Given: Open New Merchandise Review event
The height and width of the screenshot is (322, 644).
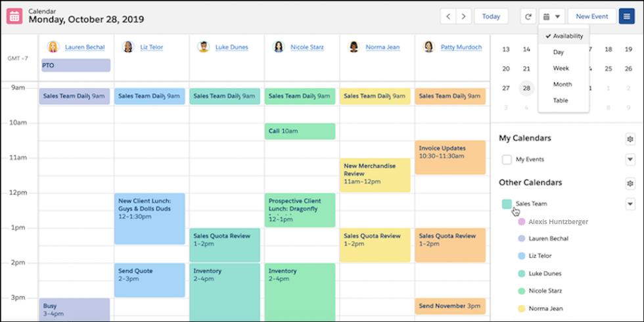Looking at the screenshot, I should pos(375,175).
